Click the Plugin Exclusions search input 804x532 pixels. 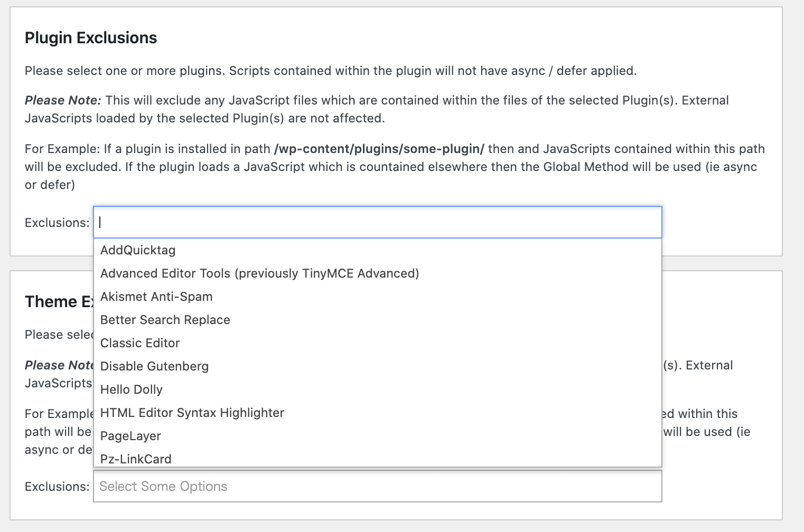377,222
